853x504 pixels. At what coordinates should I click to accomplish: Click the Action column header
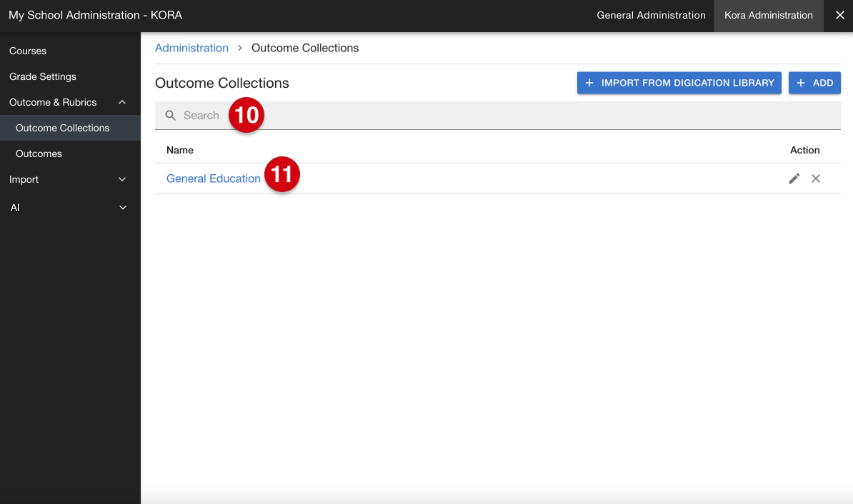804,150
